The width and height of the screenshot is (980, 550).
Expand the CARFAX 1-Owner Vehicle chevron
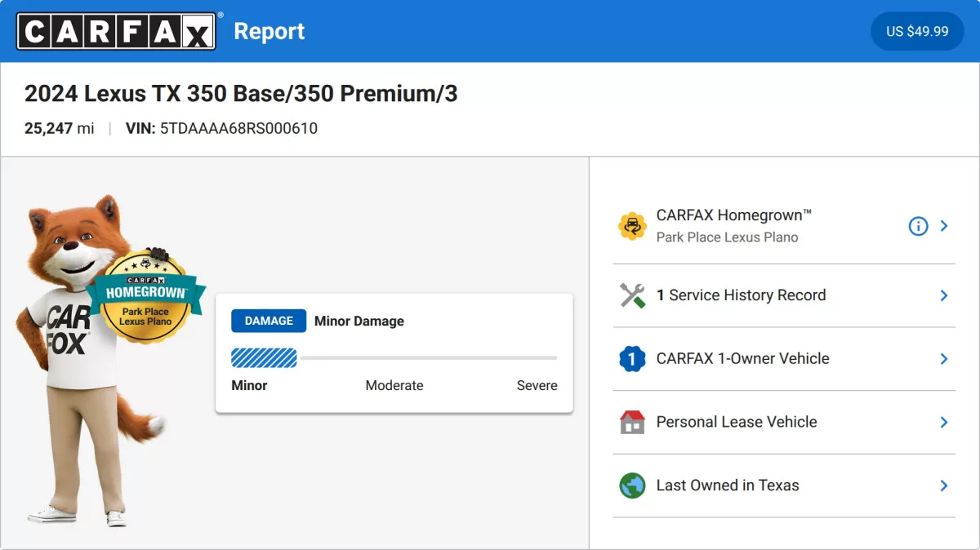tap(944, 359)
